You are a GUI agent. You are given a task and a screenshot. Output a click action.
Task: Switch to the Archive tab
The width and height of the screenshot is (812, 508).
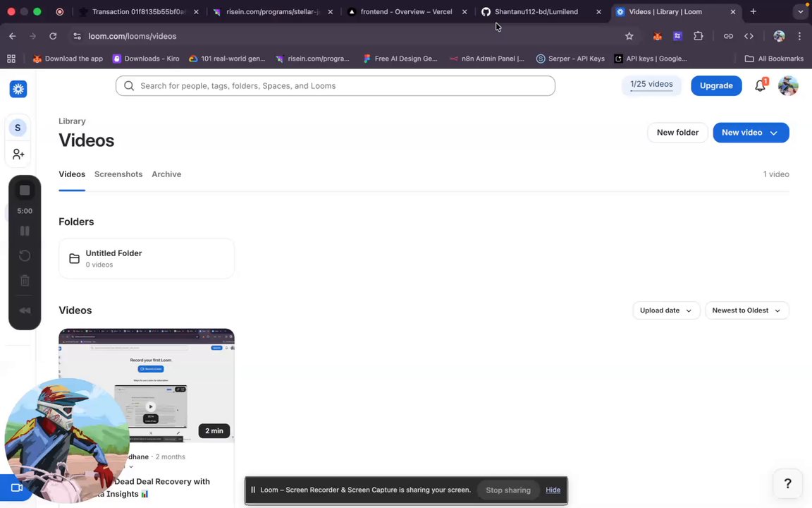tap(166, 174)
